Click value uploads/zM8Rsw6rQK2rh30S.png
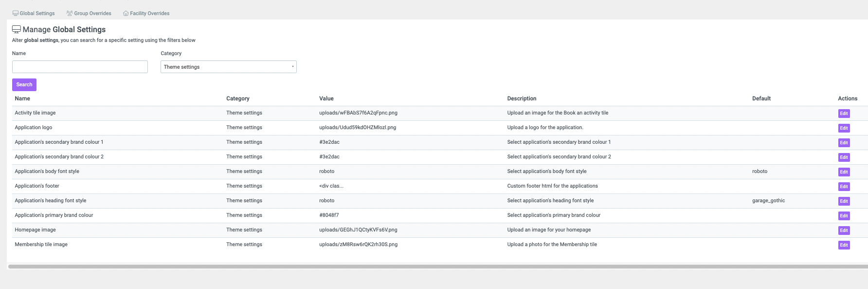868x289 pixels. [x=358, y=245]
